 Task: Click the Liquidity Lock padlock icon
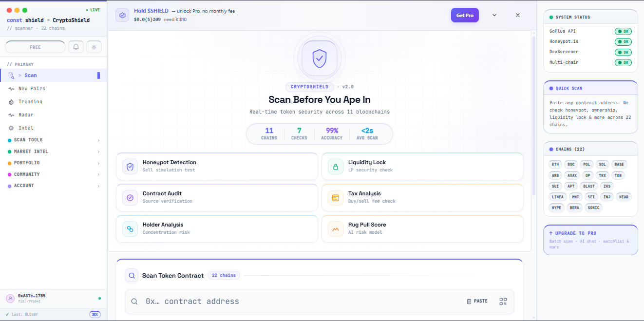pos(336,167)
